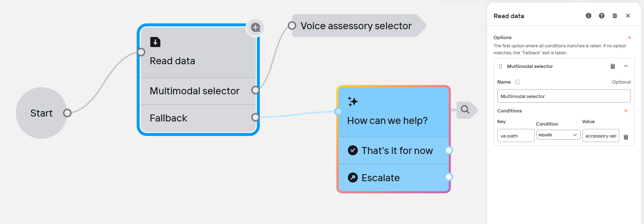The width and height of the screenshot is (644, 224).
Task: Close the Read data panel
Action: [x=628, y=16]
